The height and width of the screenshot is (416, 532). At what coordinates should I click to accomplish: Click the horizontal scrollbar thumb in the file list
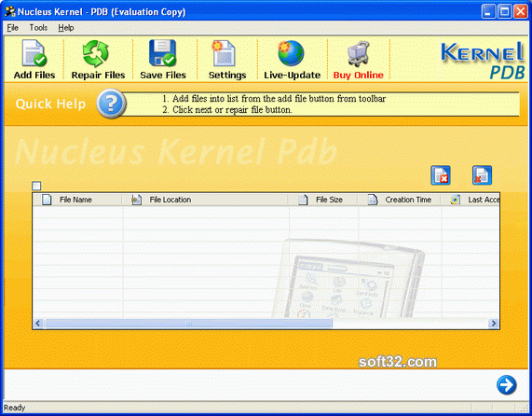point(188,324)
